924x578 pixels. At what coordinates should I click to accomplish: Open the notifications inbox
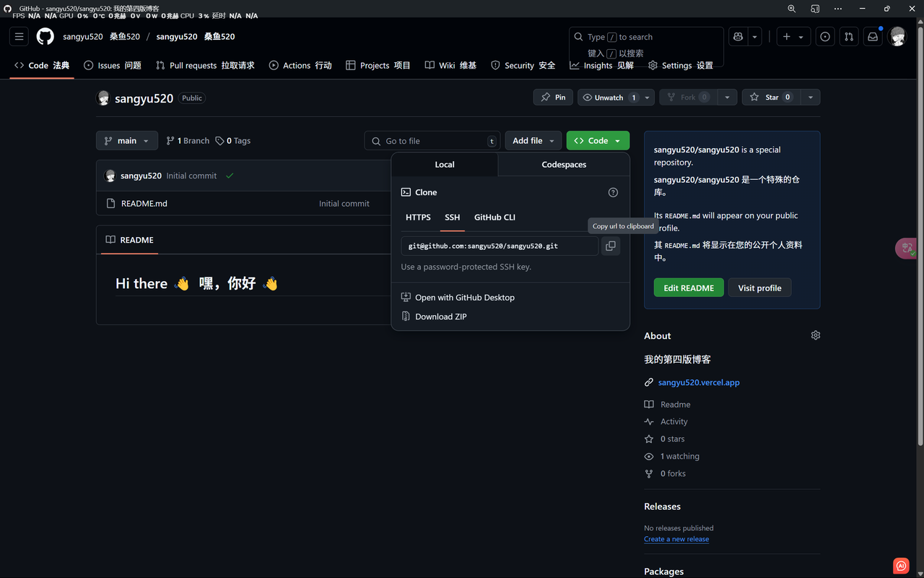point(873,36)
